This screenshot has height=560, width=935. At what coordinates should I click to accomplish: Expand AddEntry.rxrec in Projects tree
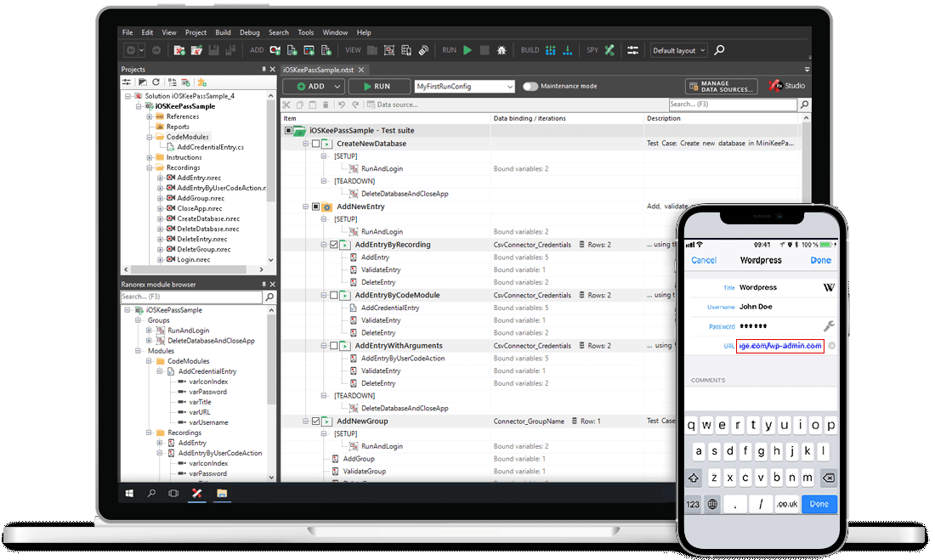pos(160,178)
